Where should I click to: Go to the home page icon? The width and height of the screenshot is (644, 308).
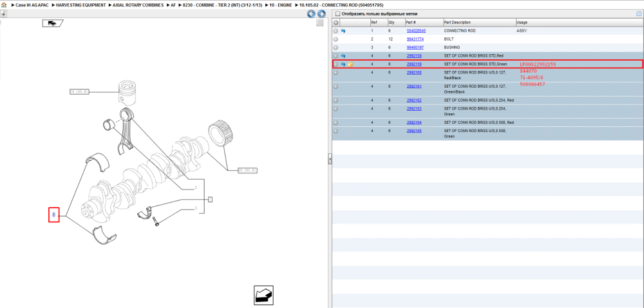click(x=4, y=5)
